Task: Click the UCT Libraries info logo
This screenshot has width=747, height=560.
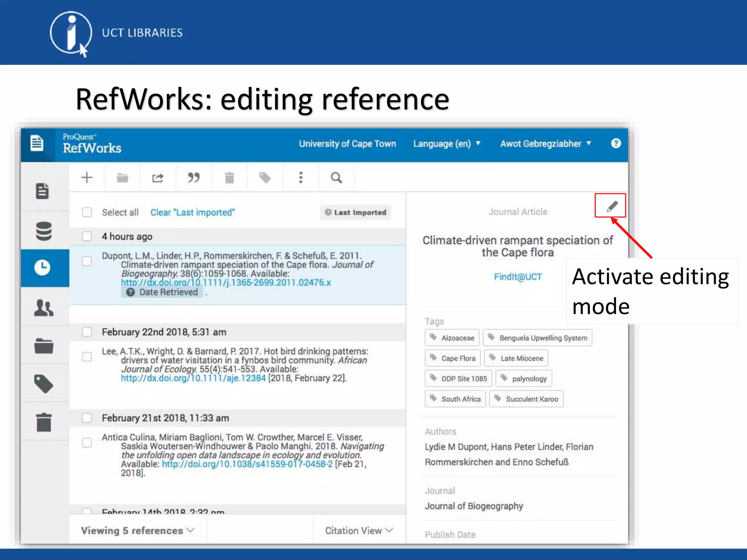Action: (71, 34)
